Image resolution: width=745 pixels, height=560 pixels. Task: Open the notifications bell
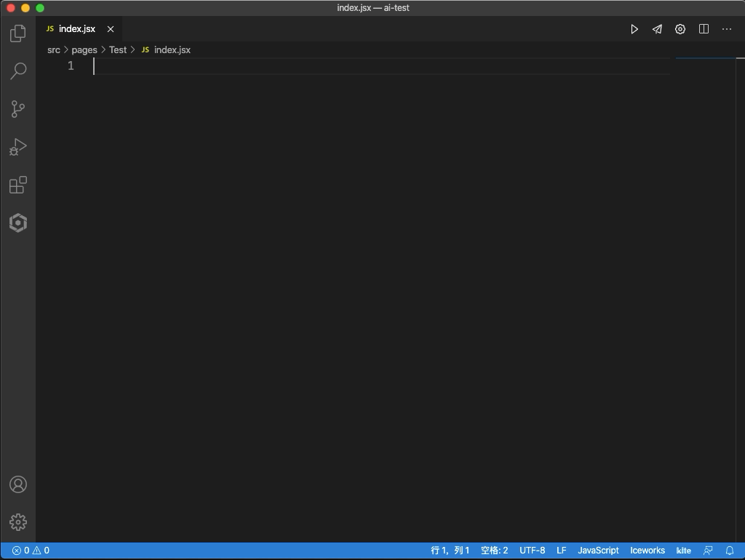point(730,551)
